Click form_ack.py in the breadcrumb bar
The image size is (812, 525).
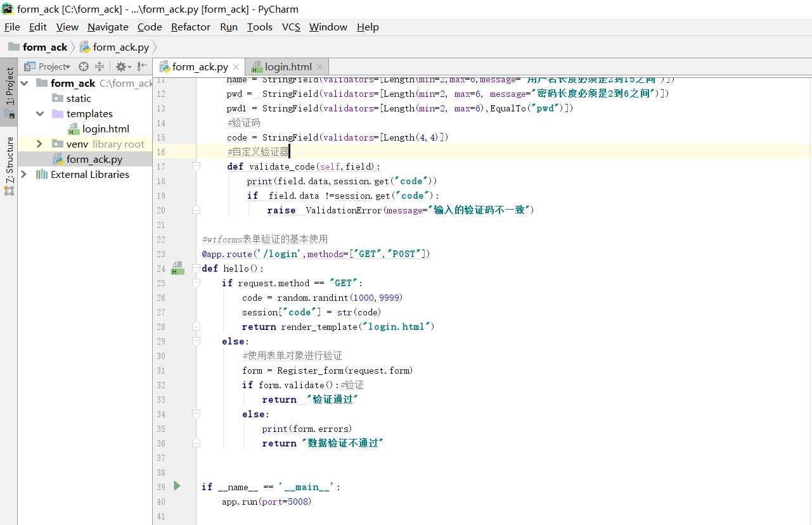click(x=121, y=47)
